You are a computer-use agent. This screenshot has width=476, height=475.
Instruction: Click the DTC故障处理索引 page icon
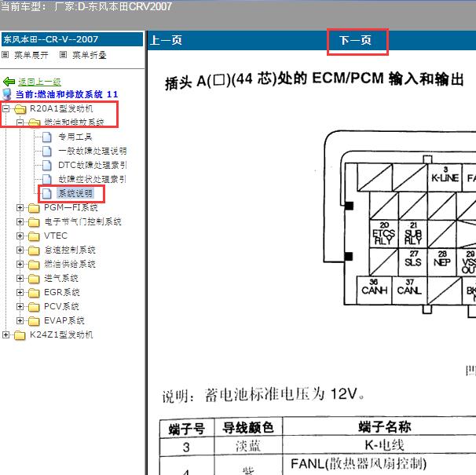coord(47,165)
